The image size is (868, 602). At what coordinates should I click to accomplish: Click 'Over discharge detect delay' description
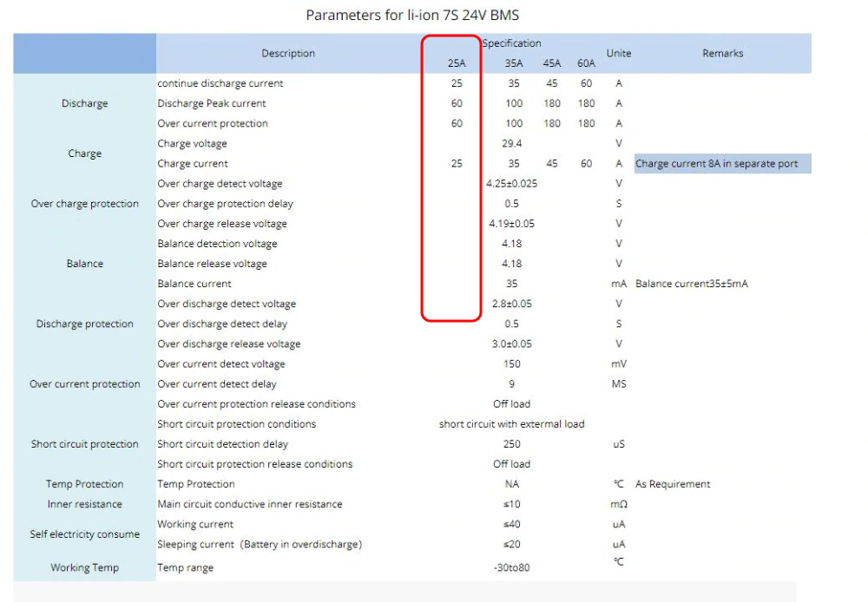pyautogui.click(x=222, y=324)
